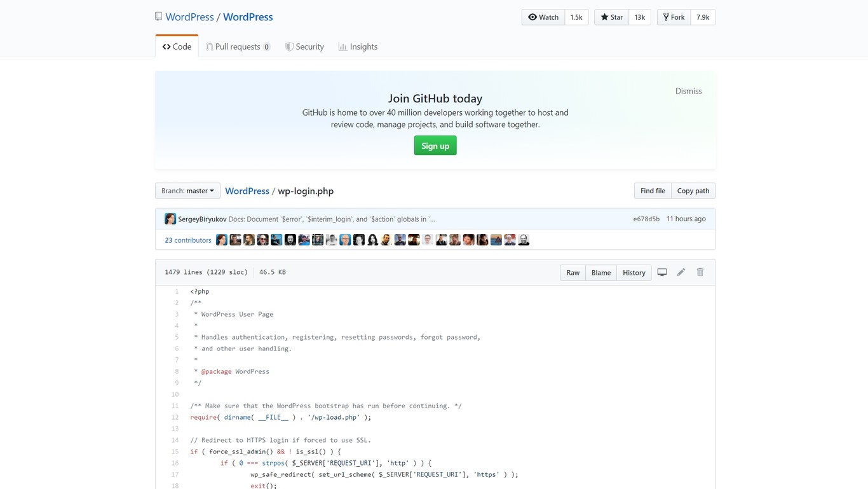The image size is (868, 489).
Task: Delete the file using the trash icon
Action: [x=700, y=272]
